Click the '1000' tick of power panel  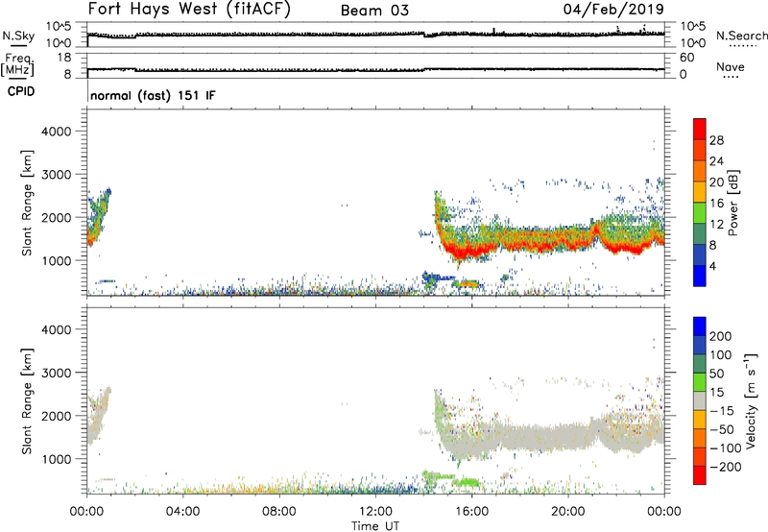pos(57,260)
